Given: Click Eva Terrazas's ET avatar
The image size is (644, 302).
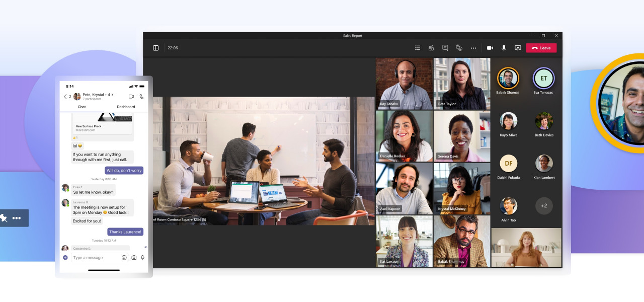Looking at the screenshot, I should point(543,78).
